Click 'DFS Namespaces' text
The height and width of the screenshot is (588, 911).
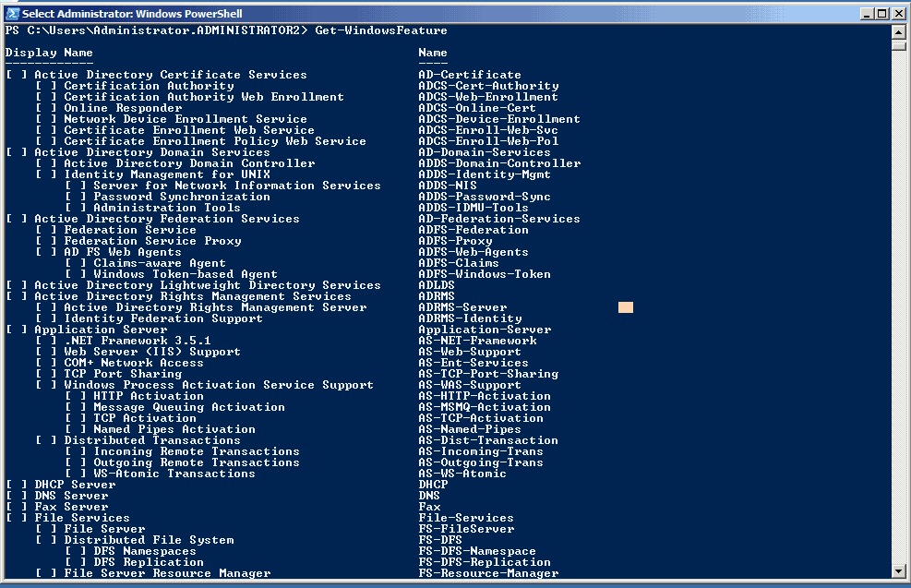point(145,551)
